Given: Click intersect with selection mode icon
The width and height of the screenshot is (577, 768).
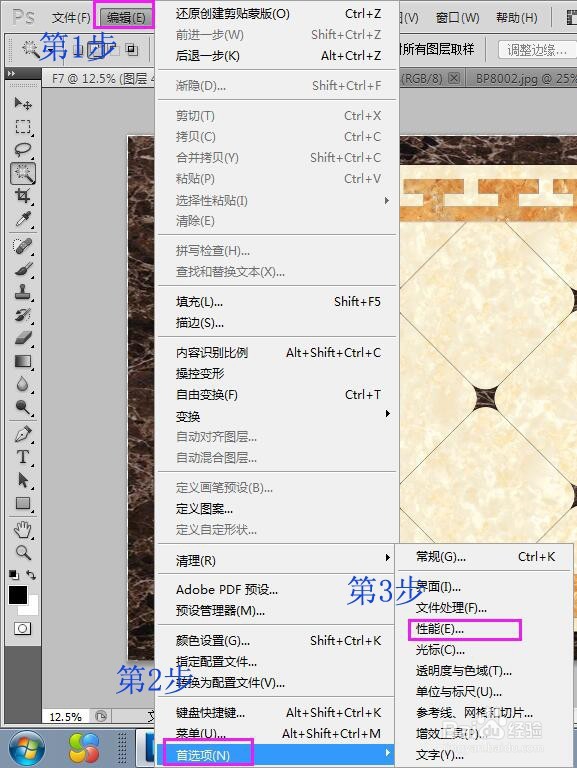Looking at the screenshot, I should tap(132, 49).
